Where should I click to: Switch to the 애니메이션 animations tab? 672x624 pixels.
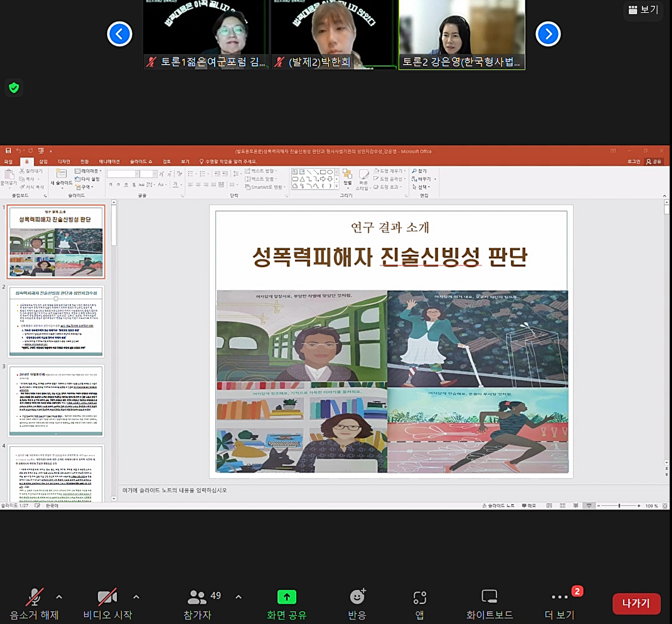(x=109, y=162)
